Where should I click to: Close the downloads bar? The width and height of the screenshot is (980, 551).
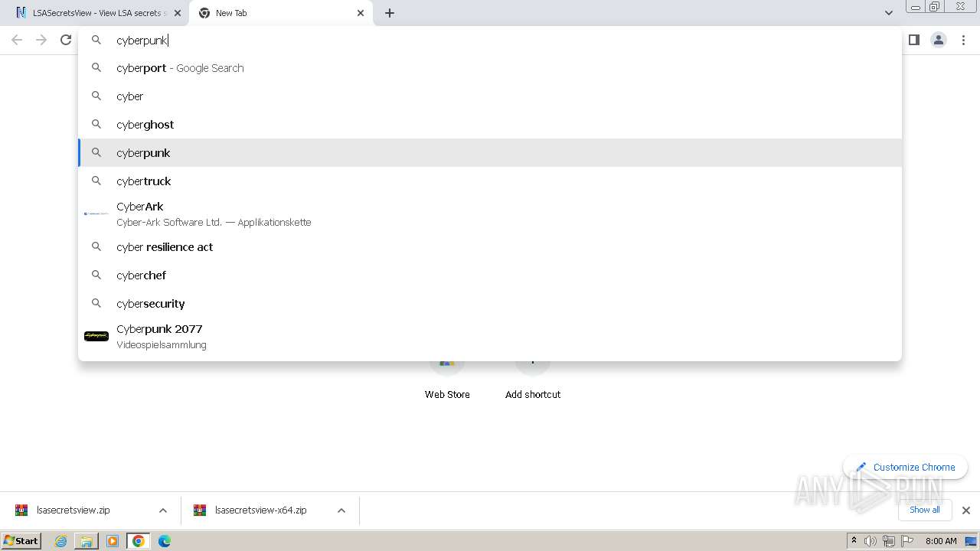[966, 510]
